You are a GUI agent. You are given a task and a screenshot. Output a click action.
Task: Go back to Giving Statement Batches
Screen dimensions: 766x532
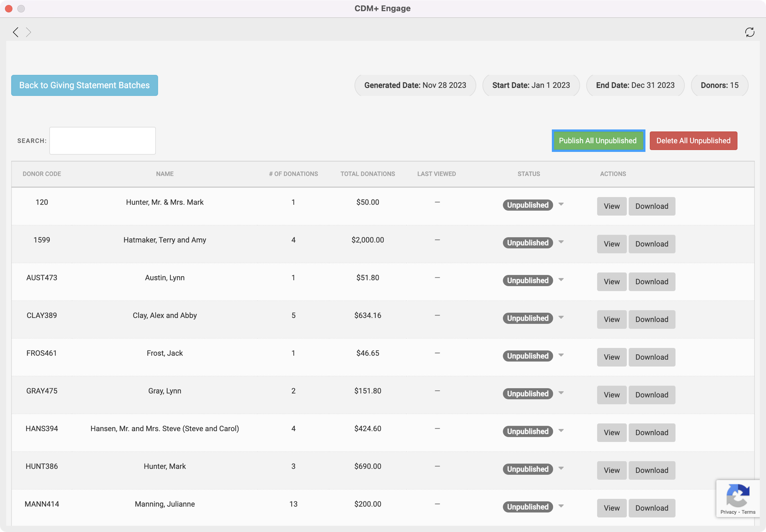click(x=85, y=85)
